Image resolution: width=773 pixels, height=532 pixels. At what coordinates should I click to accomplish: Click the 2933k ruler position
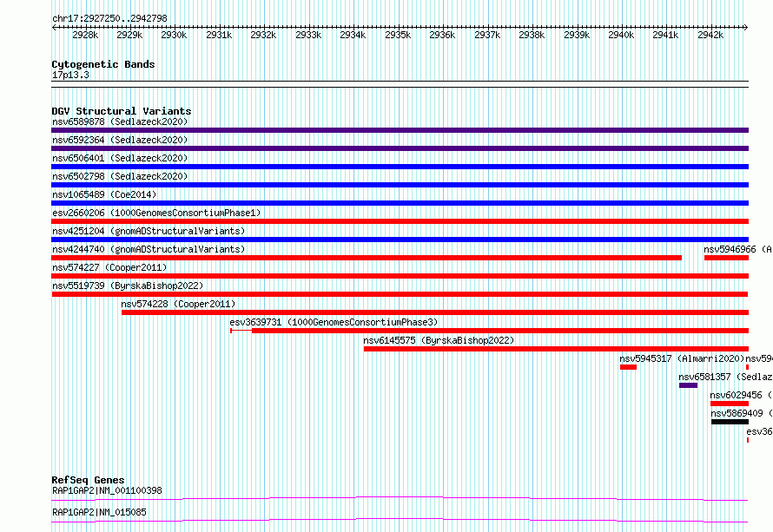pyautogui.click(x=308, y=35)
